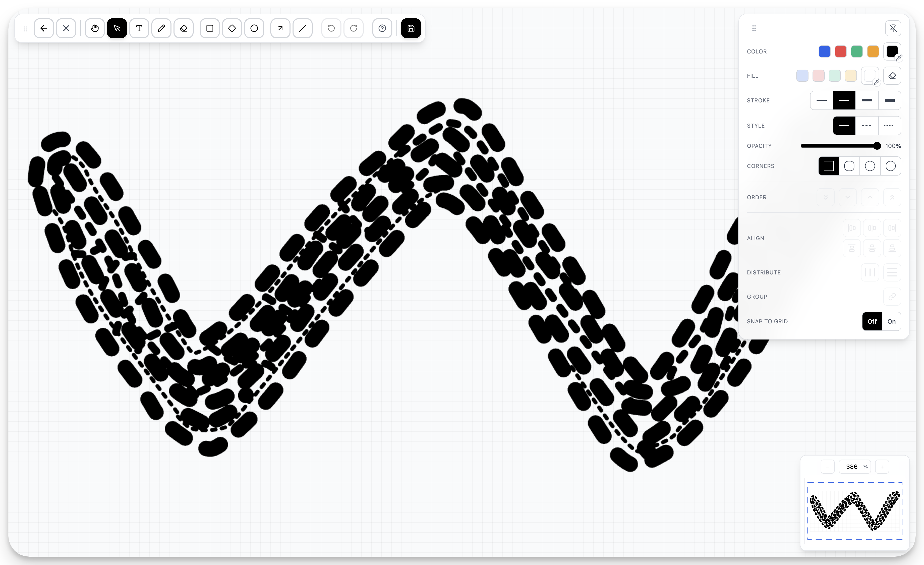Screen dimensions: 924x565
Task: Decrease zoom with minus button
Action: 827,467
